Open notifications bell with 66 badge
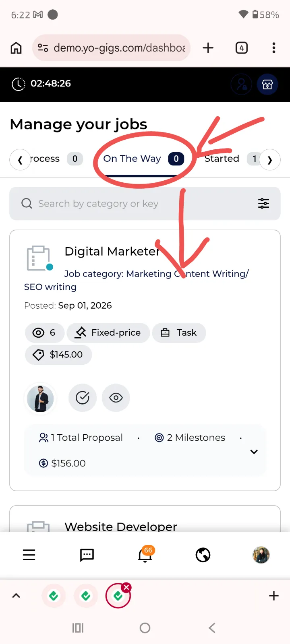290x644 pixels. [145, 554]
